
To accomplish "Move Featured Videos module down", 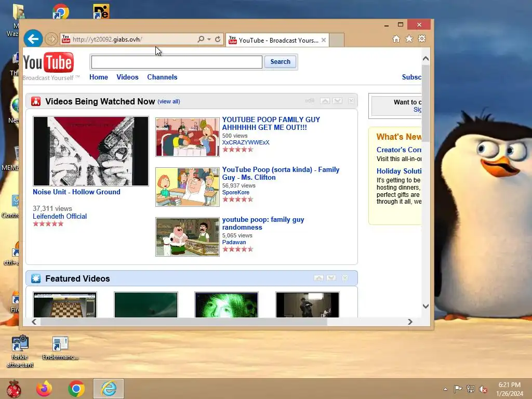I will click(x=331, y=278).
